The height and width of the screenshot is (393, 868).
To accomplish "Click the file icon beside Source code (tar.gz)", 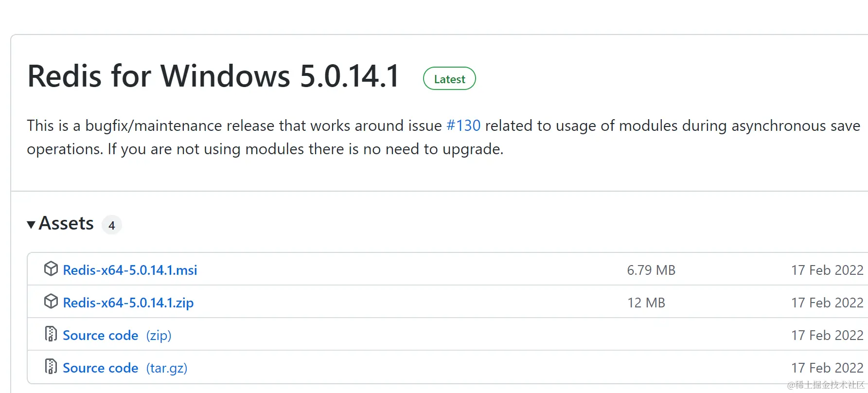I will point(51,367).
